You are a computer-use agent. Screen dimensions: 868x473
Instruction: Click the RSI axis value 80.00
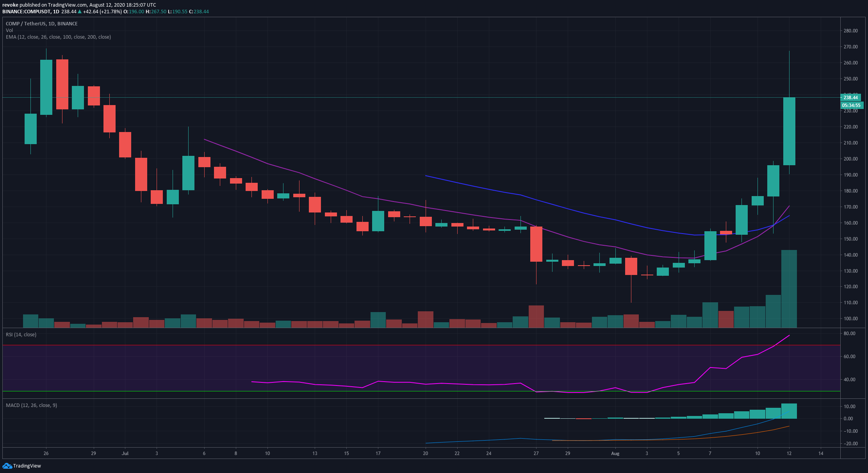(850, 334)
